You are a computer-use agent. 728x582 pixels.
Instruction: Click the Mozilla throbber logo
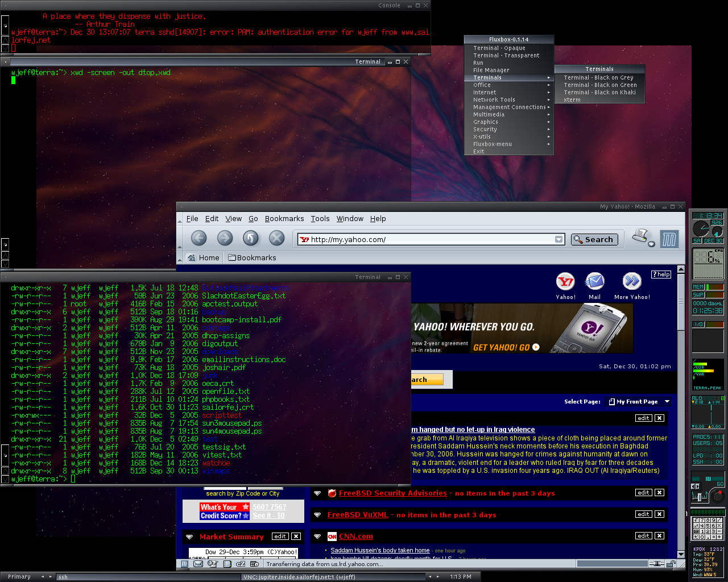(x=669, y=239)
